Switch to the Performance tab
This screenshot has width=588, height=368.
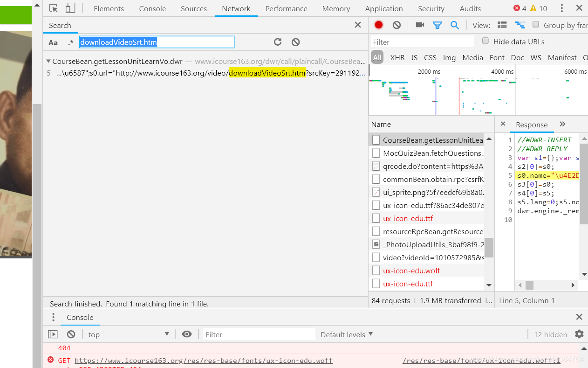click(x=286, y=8)
